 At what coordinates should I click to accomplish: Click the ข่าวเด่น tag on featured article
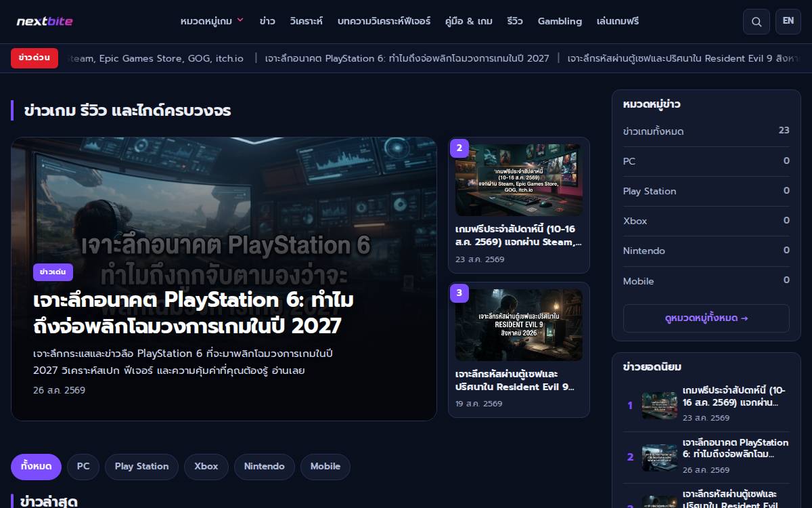pyautogui.click(x=53, y=272)
